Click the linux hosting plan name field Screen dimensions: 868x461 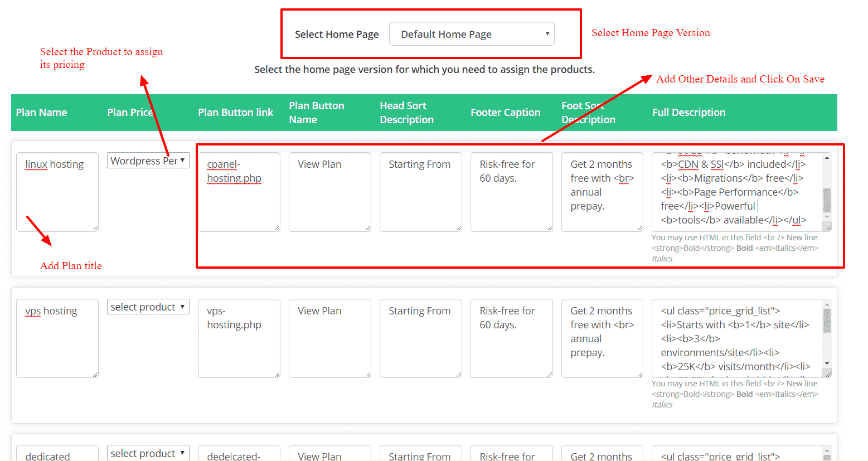[57, 191]
